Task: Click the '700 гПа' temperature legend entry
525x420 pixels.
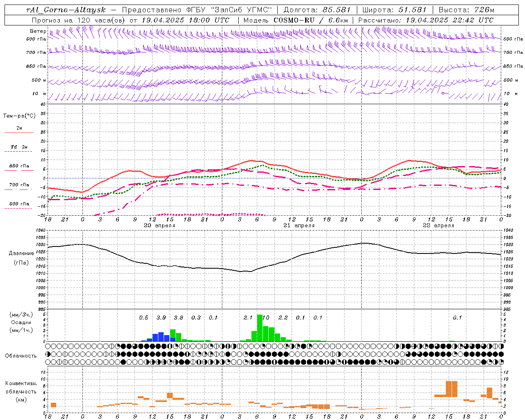Action: tap(19, 185)
